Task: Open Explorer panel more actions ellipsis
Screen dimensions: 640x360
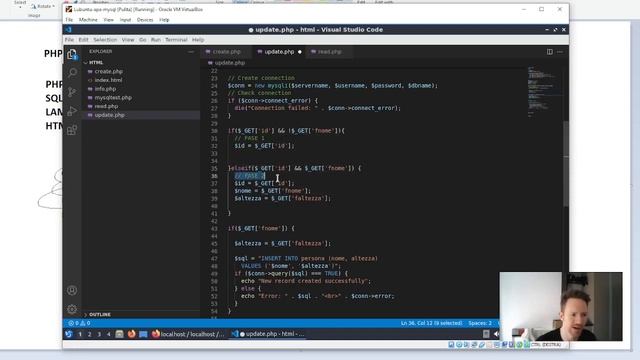Action: click(x=191, y=52)
